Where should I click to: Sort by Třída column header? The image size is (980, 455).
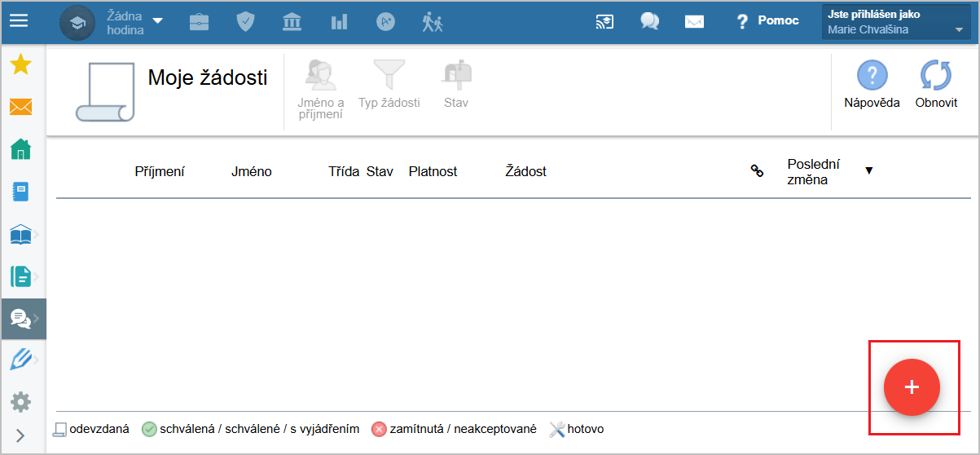point(344,171)
